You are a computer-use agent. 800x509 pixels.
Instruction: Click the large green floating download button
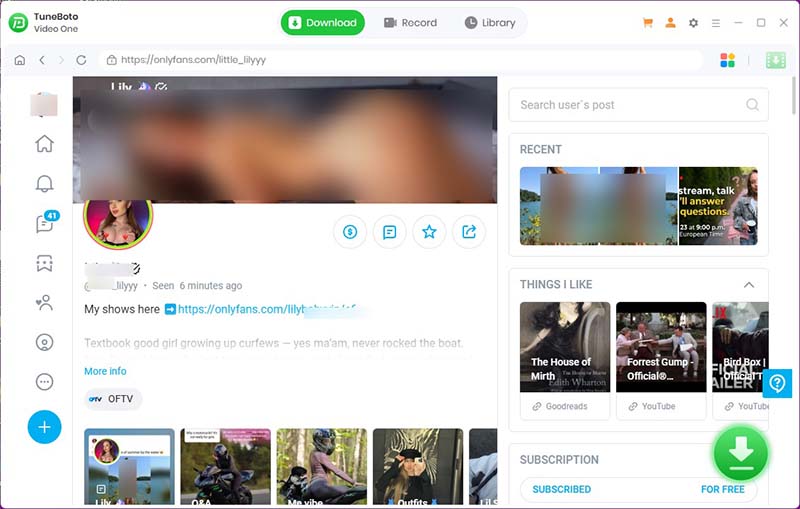740,453
